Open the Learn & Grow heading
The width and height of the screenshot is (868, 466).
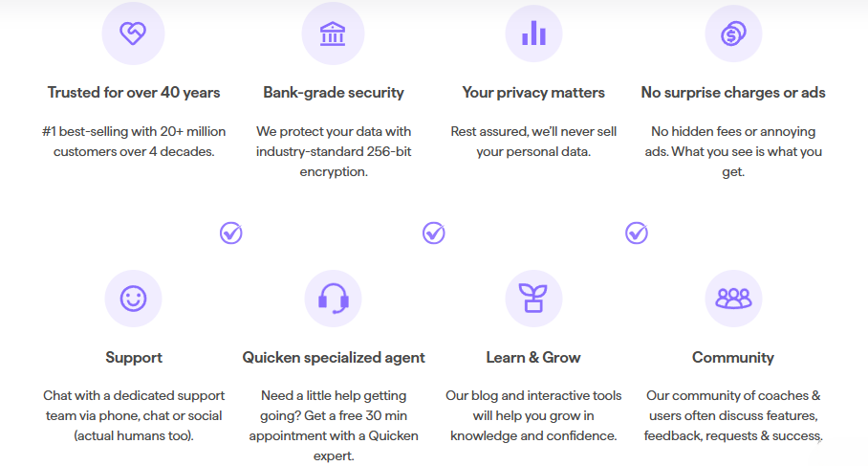click(x=533, y=358)
